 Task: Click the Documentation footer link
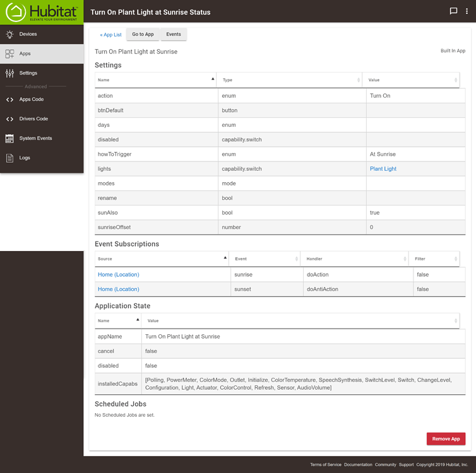pos(358,465)
